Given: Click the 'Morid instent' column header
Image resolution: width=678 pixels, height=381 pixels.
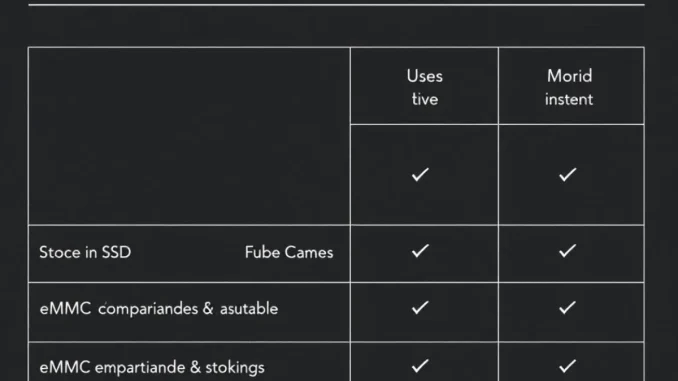Looking at the screenshot, I should [571, 86].
